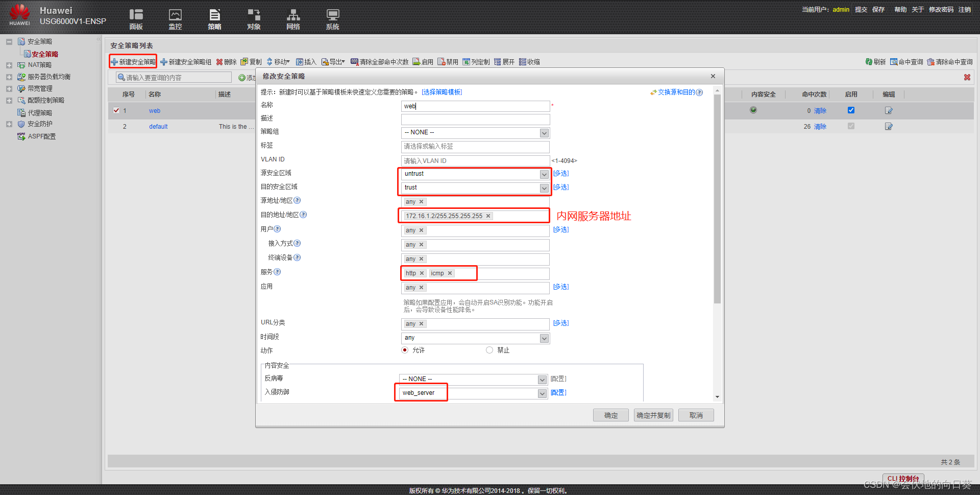Click the 命中查询 hit query icon
The image size is (980, 495).
coord(906,61)
